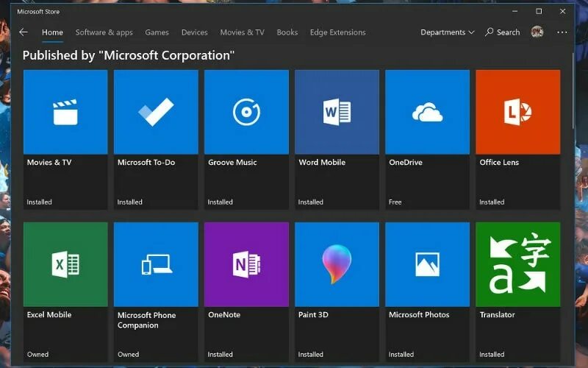588x368 pixels.
Task: Switch to the Books tab
Action: pyautogui.click(x=287, y=32)
